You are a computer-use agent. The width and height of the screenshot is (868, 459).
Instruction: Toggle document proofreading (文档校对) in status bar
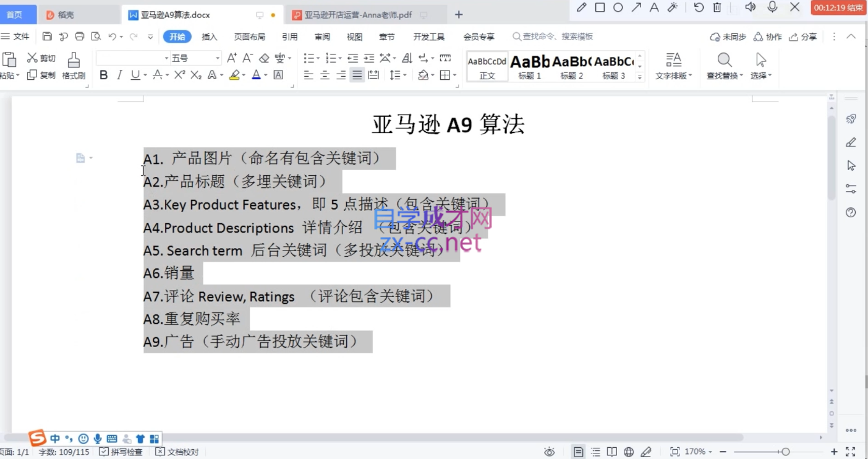(177, 452)
